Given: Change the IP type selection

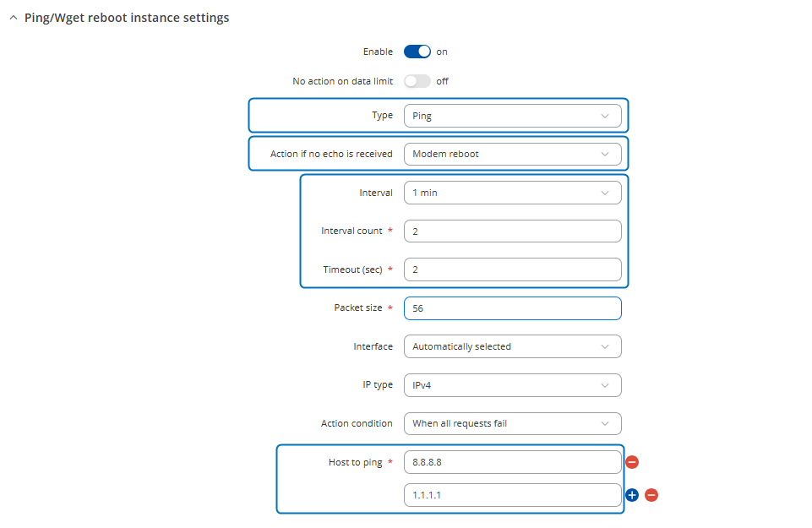Looking at the screenshot, I should coord(512,385).
